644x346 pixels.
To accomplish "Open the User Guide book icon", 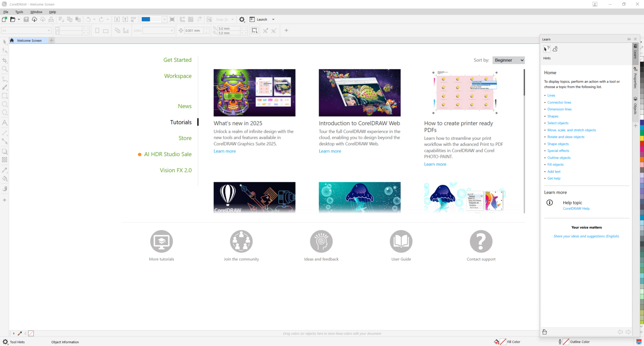I will tap(401, 241).
